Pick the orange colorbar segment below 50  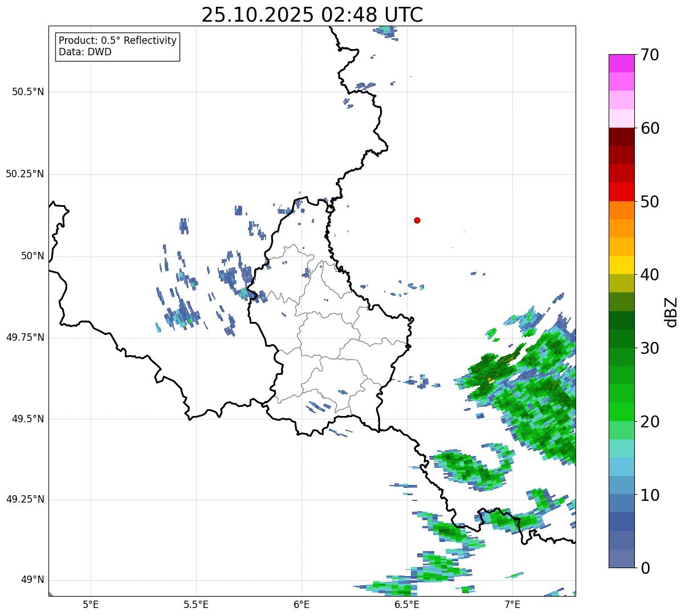click(621, 210)
